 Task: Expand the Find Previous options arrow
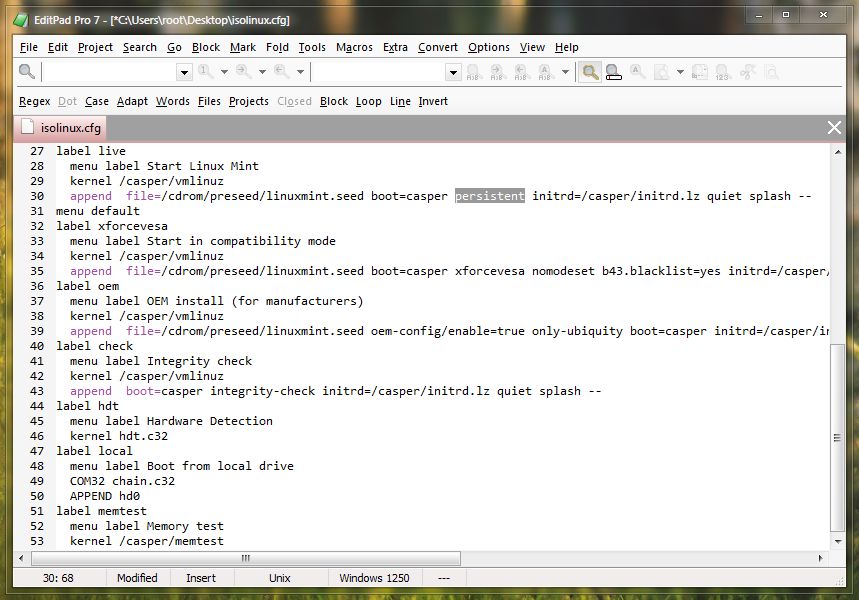[300, 72]
